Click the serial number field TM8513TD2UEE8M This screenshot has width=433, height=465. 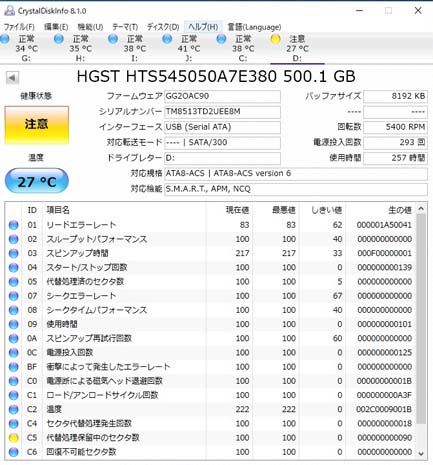[222, 112]
